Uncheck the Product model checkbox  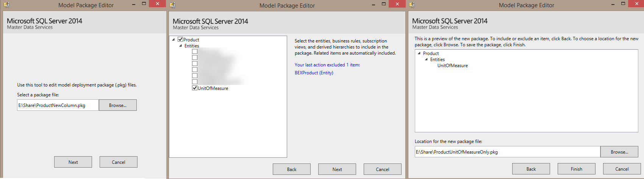[180, 39]
